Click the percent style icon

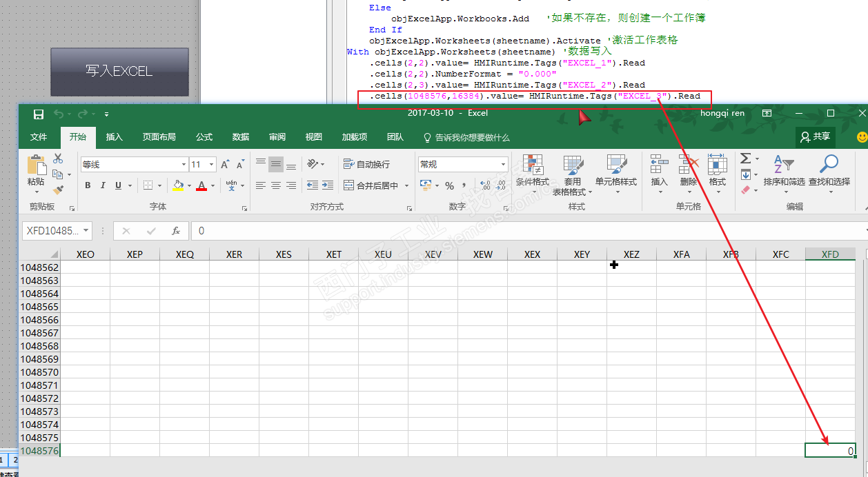click(x=449, y=185)
